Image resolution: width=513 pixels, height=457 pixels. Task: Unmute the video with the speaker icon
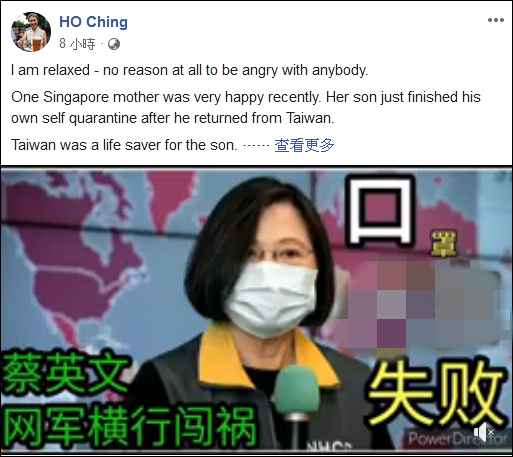pyautogui.click(x=483, y=432)
